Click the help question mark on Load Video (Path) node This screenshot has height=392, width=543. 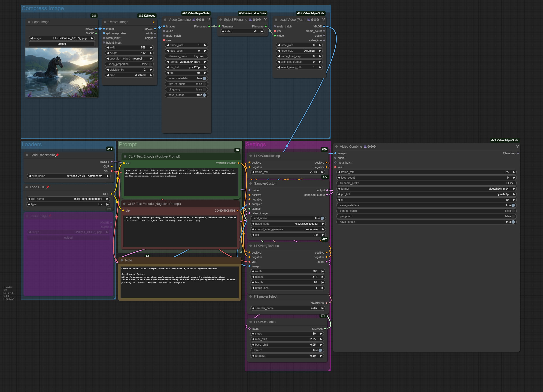323,20
